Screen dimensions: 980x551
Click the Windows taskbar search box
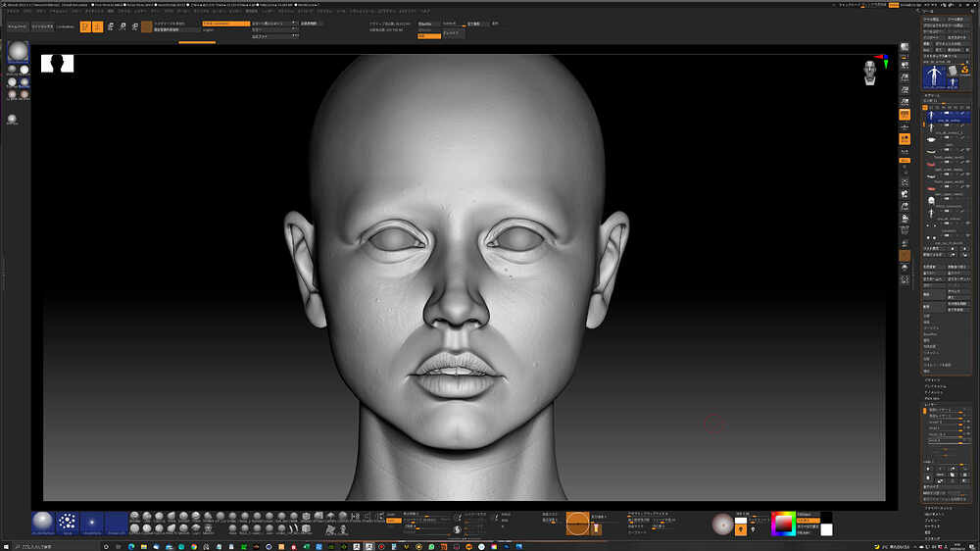click(x=56, y=547)
